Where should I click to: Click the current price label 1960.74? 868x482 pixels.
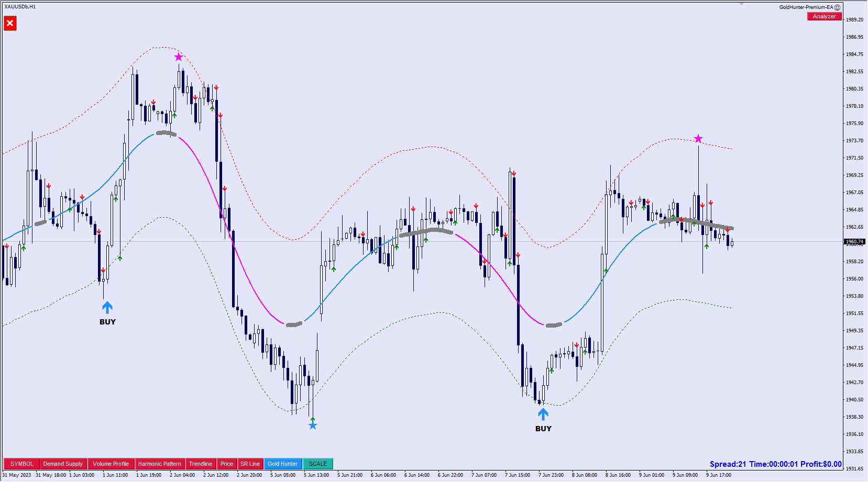click(854, 242)
